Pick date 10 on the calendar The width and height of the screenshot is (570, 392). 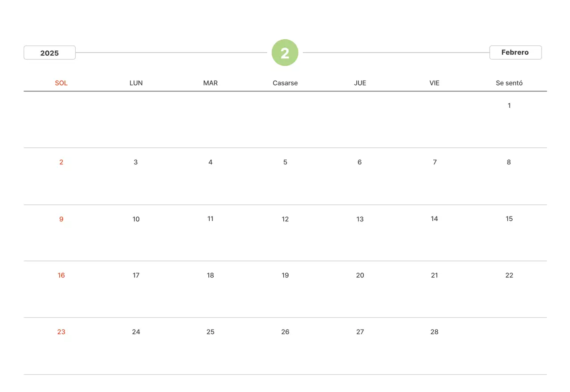point(136,219)
